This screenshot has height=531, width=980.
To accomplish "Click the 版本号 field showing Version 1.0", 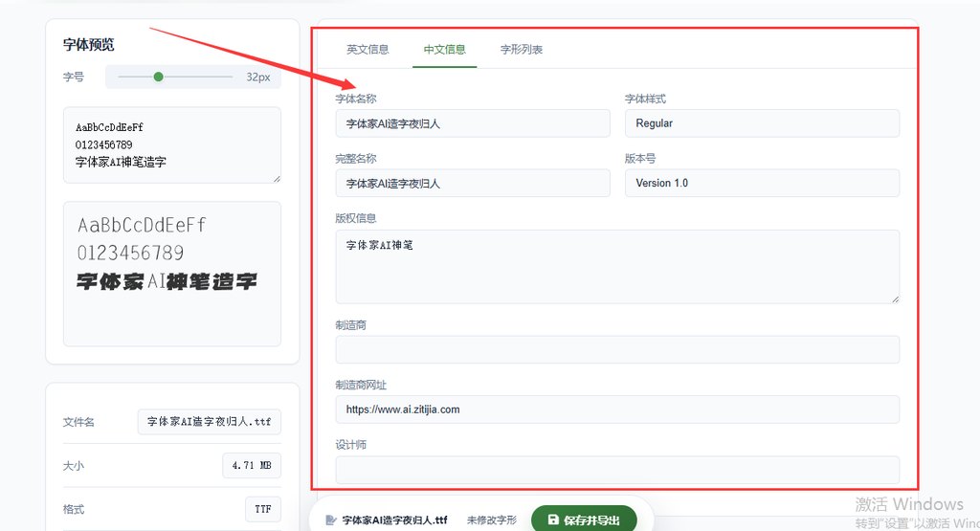I will [x=762, y=183].
